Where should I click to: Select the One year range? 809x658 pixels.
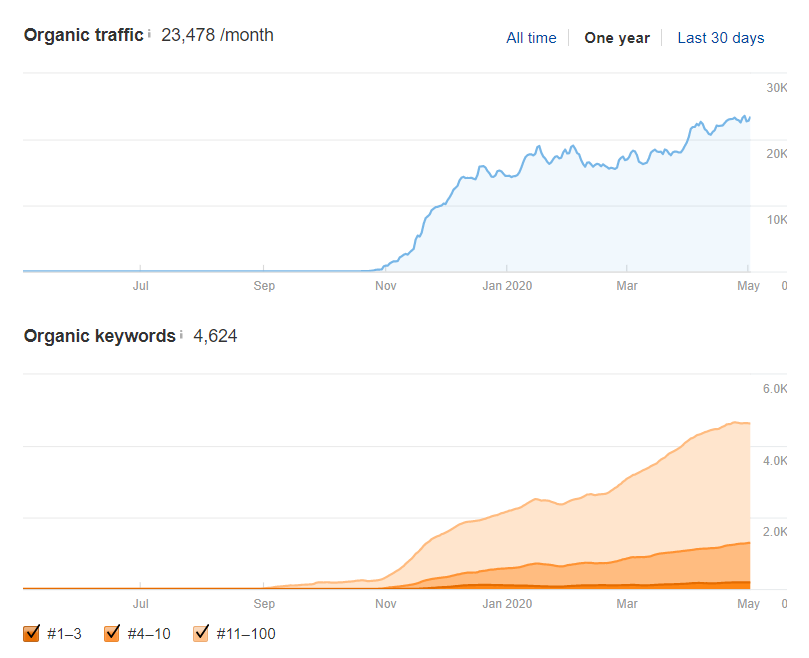coord(617,38)
